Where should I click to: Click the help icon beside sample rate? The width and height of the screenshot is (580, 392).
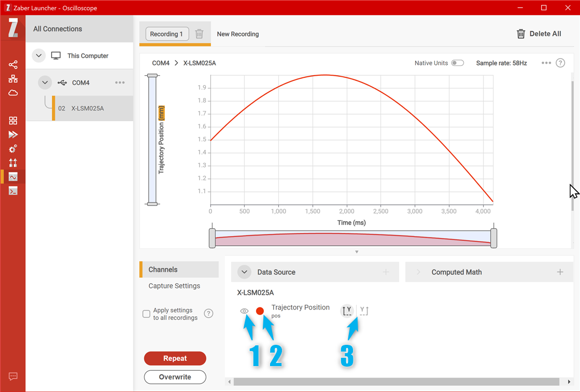point(560,63)
